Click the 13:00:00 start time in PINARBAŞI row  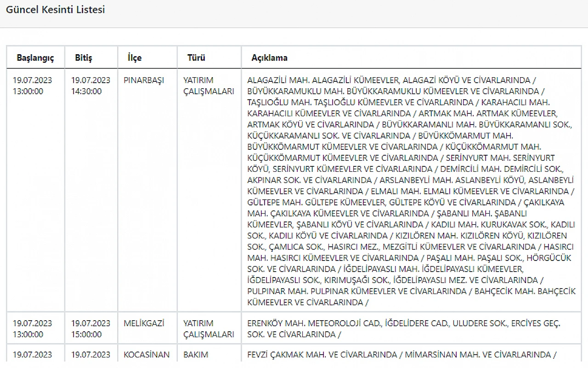coord(28,91)
